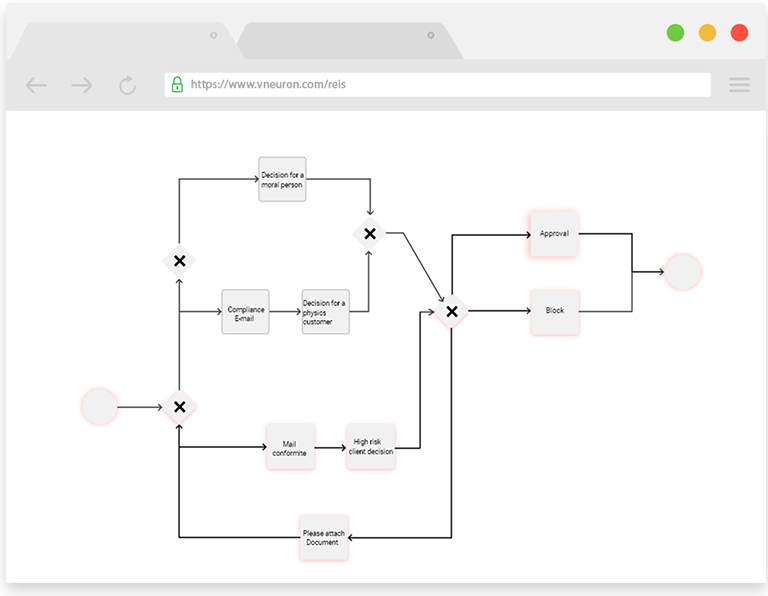Select the start event circle
The width and height of the screenshot is (768, 596).
tap(99, 406)
